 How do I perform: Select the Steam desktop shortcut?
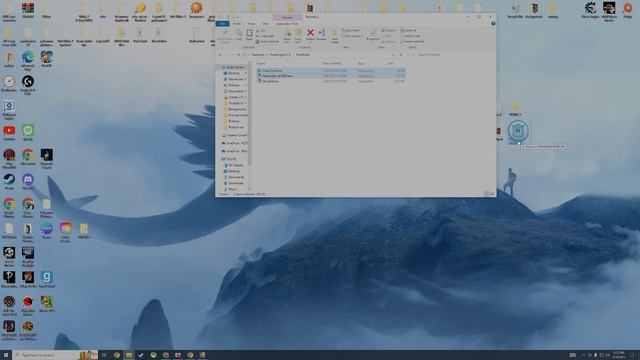click(x=9, y=181)
